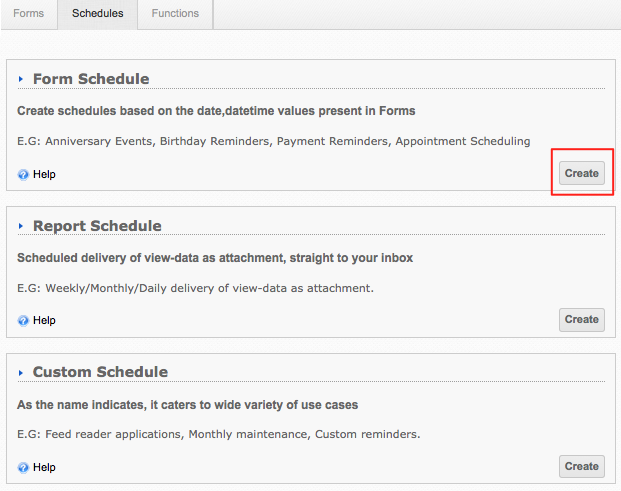Click the Form Schedule bold description text
Screen dimensions: 621x491
point(216,111)
